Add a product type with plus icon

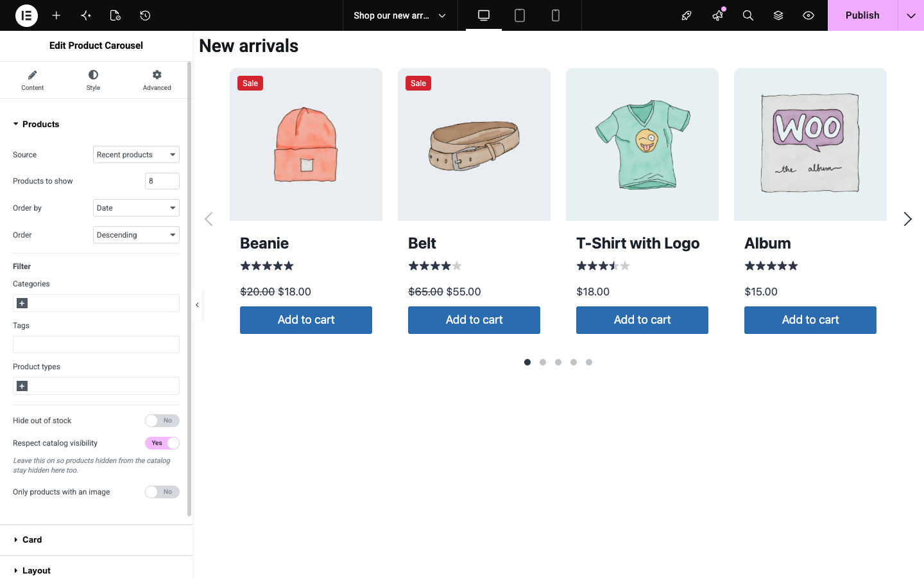(x=22, y=386)
